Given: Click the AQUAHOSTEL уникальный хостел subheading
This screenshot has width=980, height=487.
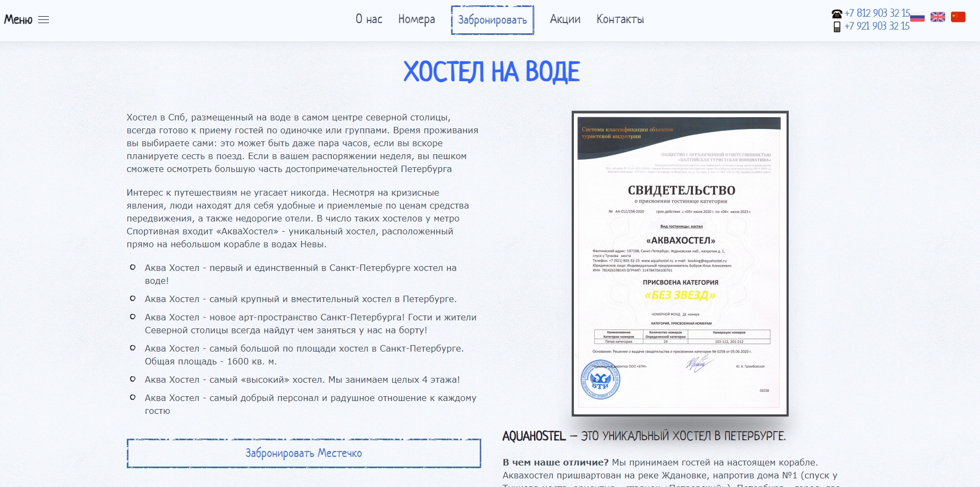Looking at the screenshot, I should tap(644, 436).
